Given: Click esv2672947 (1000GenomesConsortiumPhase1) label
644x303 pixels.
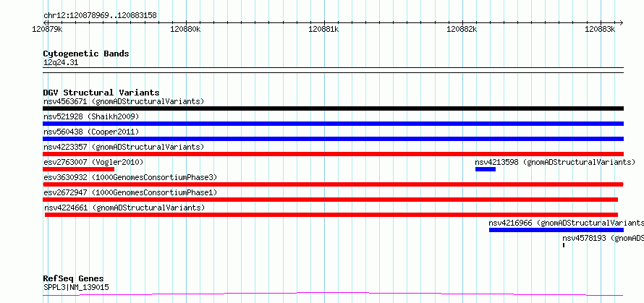Looking at the screenshot, I should [130, 192].
